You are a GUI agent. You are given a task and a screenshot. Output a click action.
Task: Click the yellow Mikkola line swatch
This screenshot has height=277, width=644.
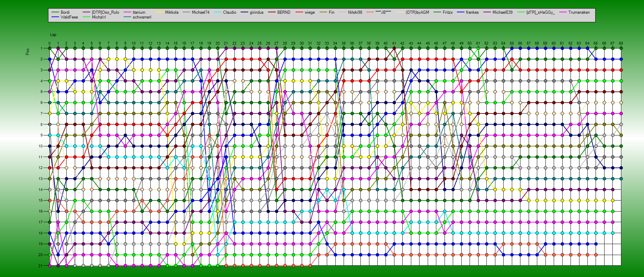[159, 12]
